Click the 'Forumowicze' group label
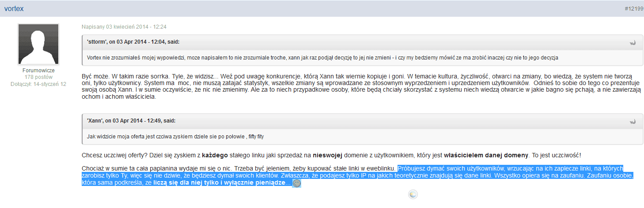 [38, 71]
